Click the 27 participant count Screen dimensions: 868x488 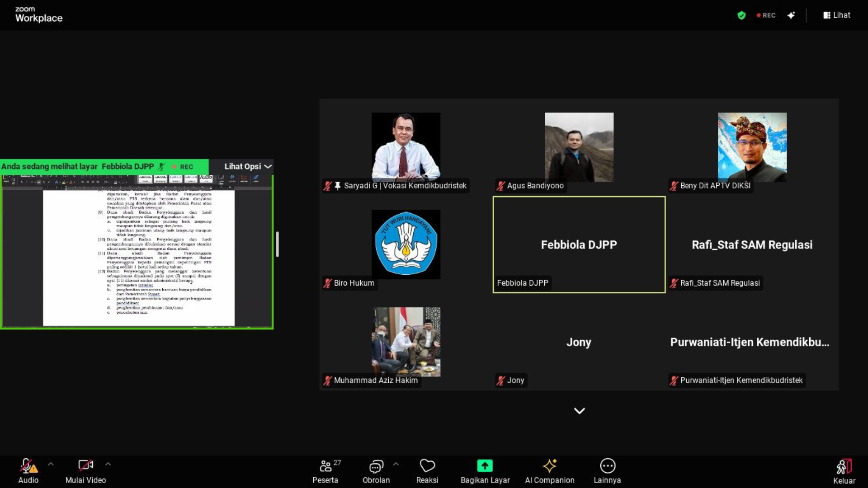tap(337, 463)
